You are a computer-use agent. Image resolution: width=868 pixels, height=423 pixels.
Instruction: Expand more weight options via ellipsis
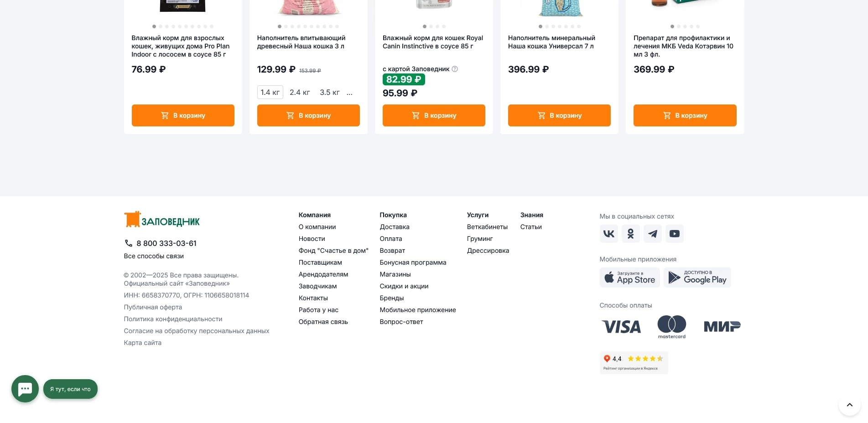click(349, 93)
